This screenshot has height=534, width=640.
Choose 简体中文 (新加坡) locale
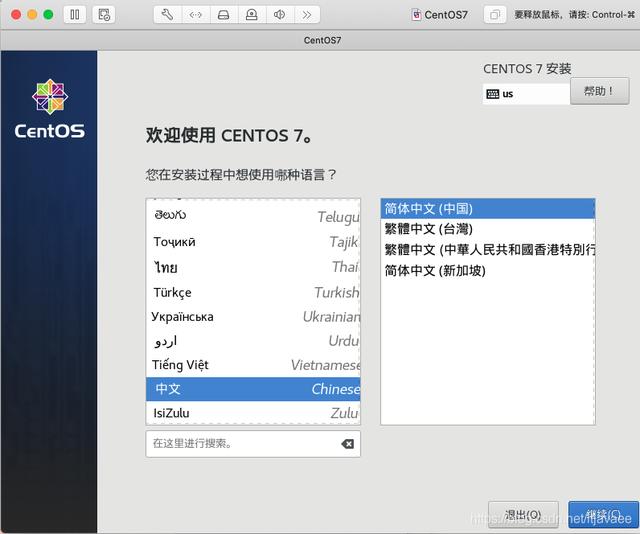[488, 270]
